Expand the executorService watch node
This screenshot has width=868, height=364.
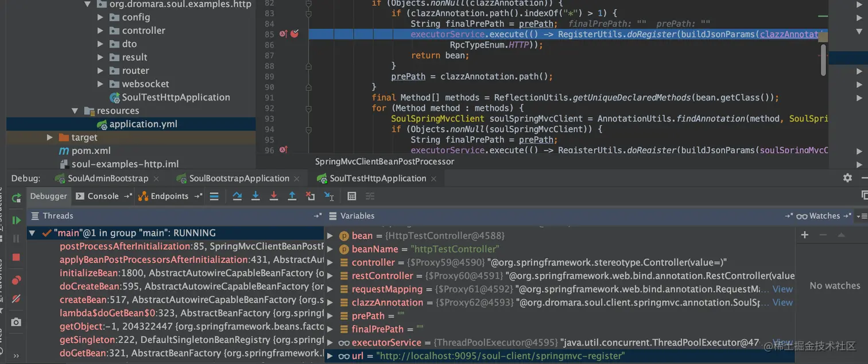(x=330, y=343)
